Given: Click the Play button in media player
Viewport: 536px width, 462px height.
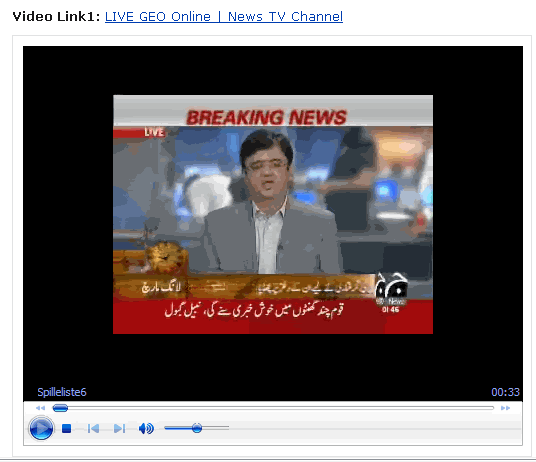Looking at the screenshot, I should [41, 428].
